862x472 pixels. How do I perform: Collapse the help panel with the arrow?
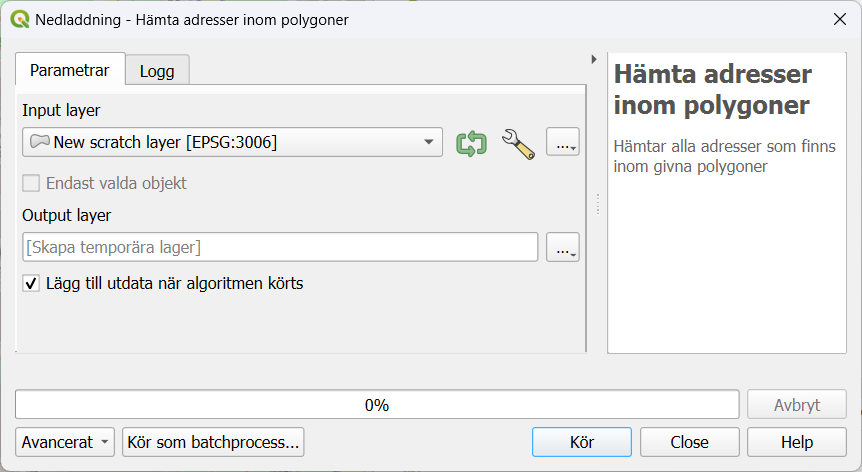pos(594,59)
